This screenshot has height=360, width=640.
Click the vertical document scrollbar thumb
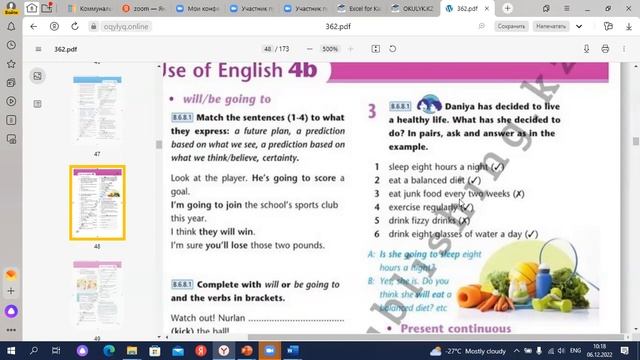(x=636, y=141)
